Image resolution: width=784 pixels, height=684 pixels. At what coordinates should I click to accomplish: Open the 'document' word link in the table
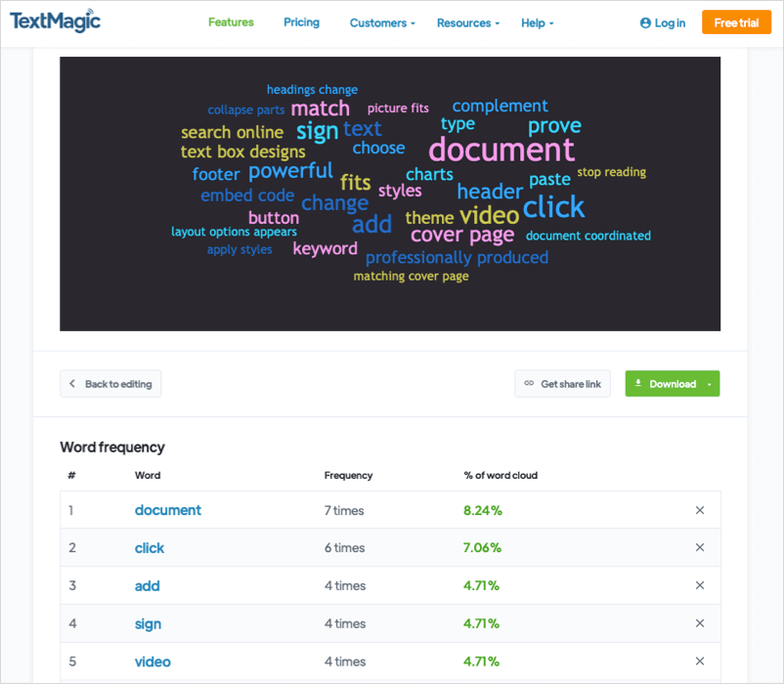167,510
